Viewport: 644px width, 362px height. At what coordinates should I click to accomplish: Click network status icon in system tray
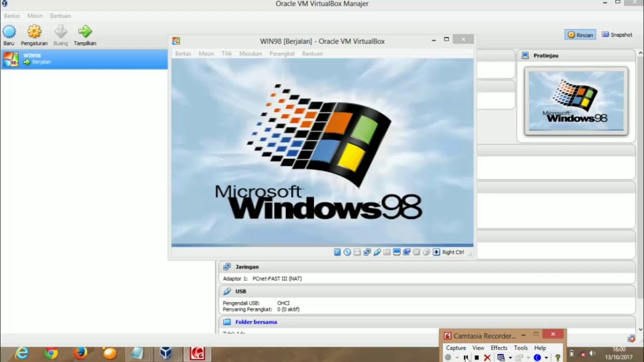tap(582, 354)
